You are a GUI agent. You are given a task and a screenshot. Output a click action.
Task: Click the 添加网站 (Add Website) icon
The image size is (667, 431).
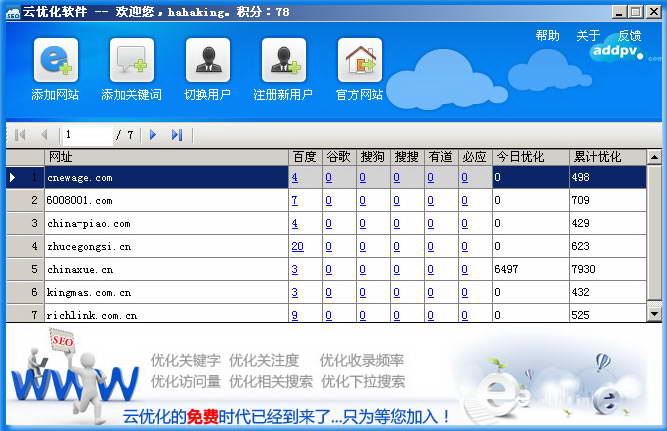55,61
